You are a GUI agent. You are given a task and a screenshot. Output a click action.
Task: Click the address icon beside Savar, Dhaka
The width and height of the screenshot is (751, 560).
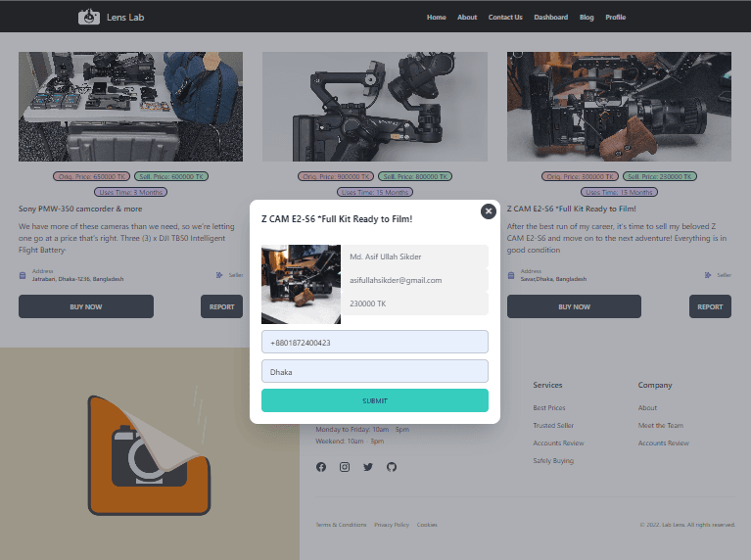pos(511,275)
